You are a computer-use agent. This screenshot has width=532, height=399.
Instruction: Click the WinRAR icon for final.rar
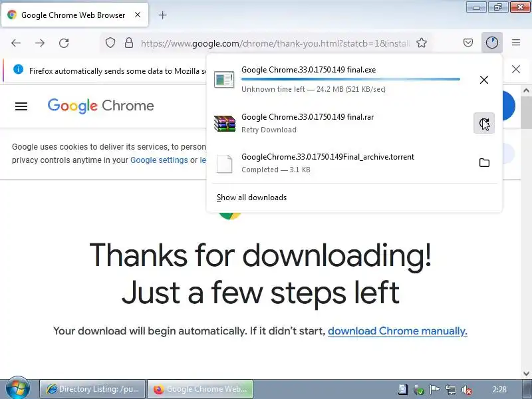pos(225,124)
